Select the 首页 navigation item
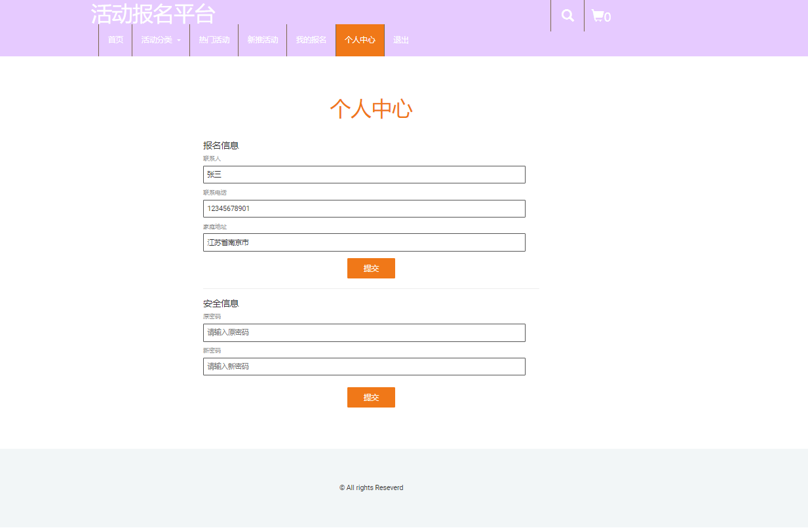This screenshot has width=808, height=532. click(115, 40)
